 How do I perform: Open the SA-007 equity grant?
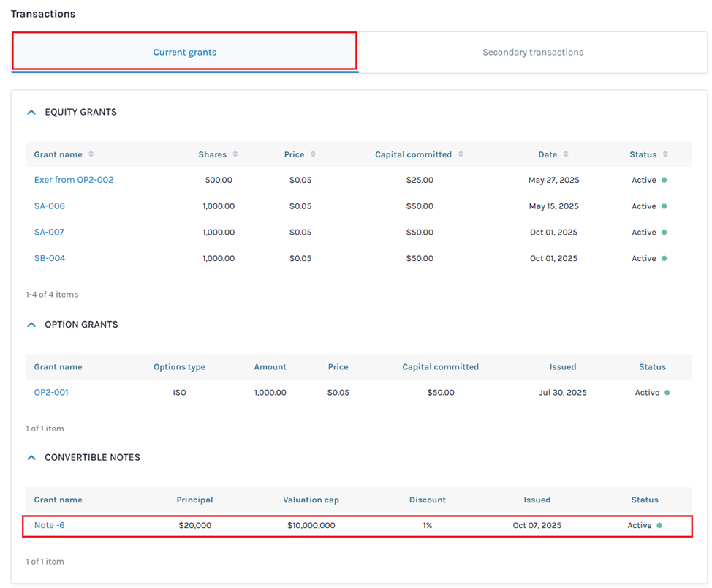click(50, 233)
